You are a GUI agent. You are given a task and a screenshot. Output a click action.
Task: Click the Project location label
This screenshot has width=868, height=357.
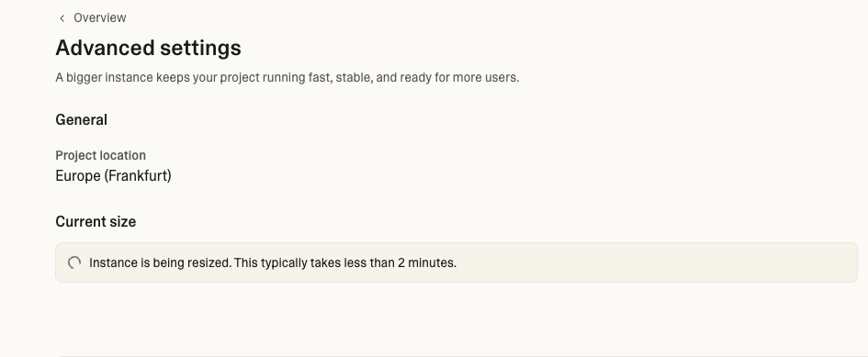[101, 155]
